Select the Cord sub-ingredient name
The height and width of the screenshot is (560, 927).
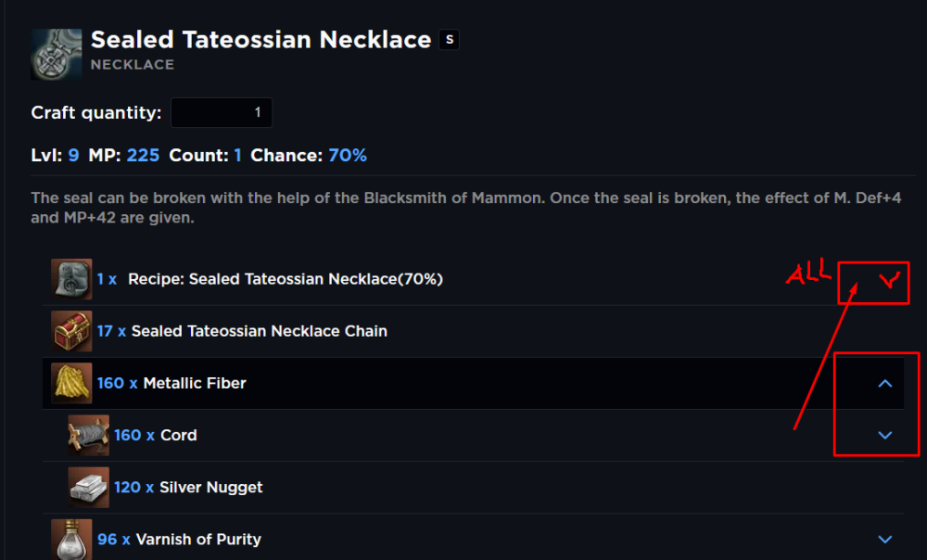click(178, 435)
